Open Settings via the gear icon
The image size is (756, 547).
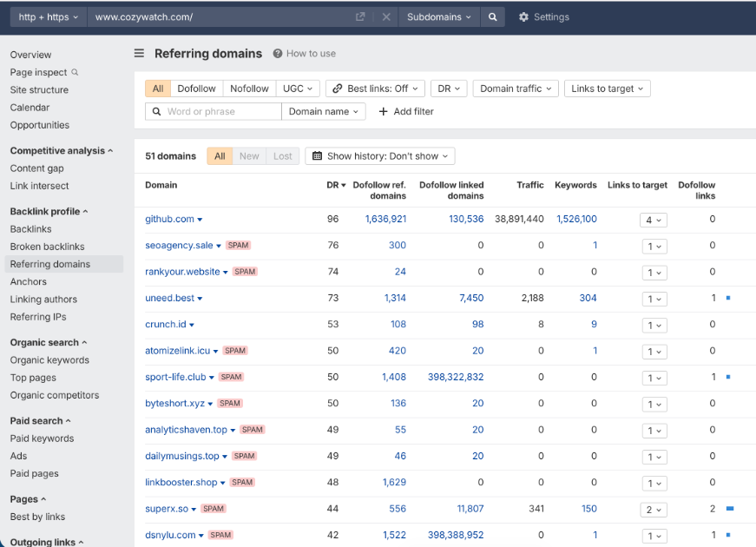(523, 16)
